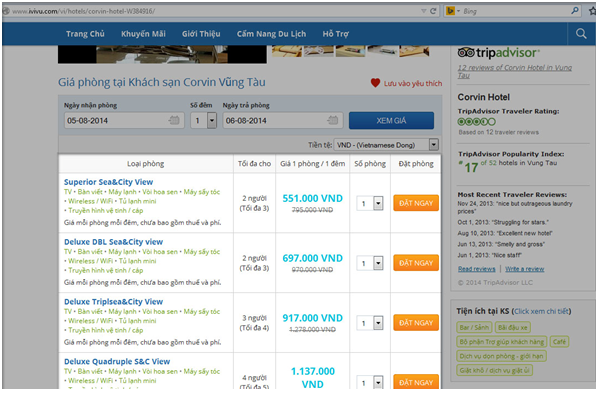Open the VND currency dropdown
Image resolution: width=598 pixels, height=403 pixels.
coord(434,145)
